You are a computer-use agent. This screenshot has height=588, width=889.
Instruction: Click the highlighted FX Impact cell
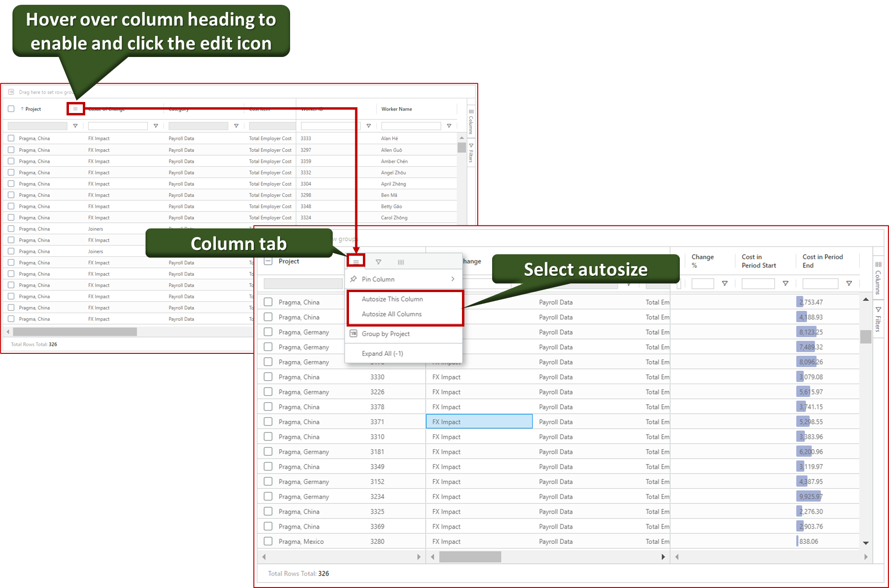click(x=479, y=422)
